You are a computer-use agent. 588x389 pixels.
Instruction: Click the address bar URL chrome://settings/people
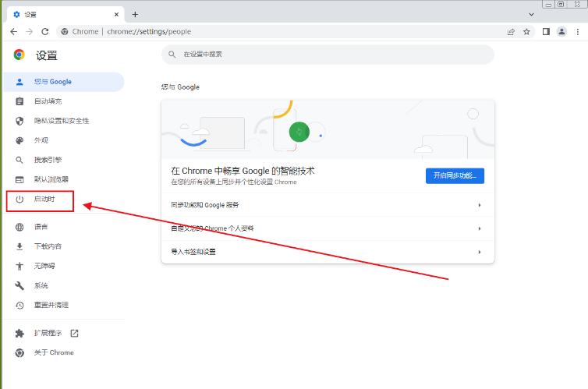(149, 32)
